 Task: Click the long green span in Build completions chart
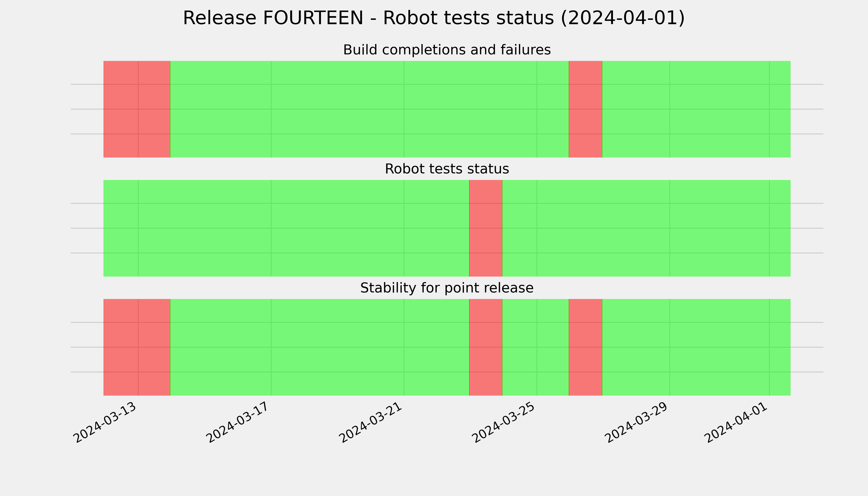point(370,109)
